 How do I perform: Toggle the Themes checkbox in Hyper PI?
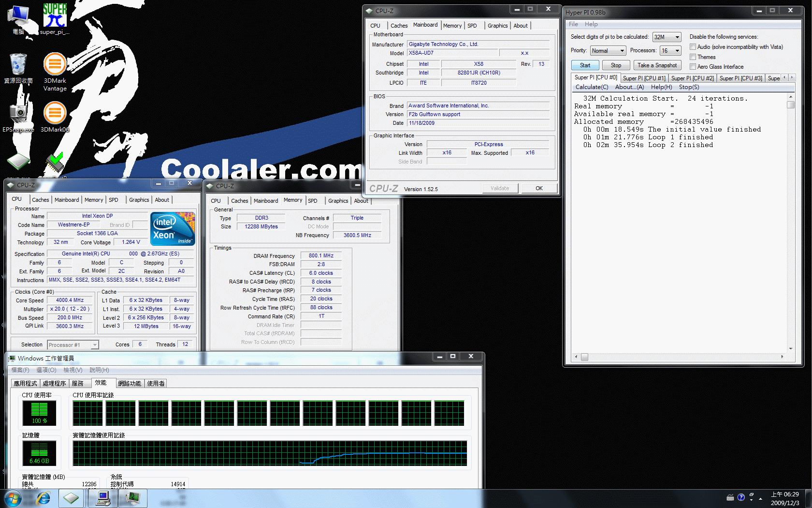click(693, 57)
